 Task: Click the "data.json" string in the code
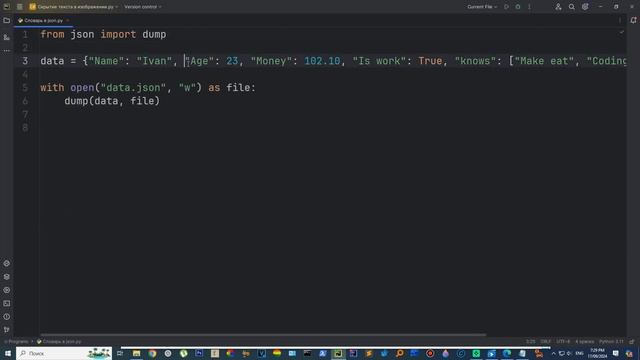click(x=133, y=88)
